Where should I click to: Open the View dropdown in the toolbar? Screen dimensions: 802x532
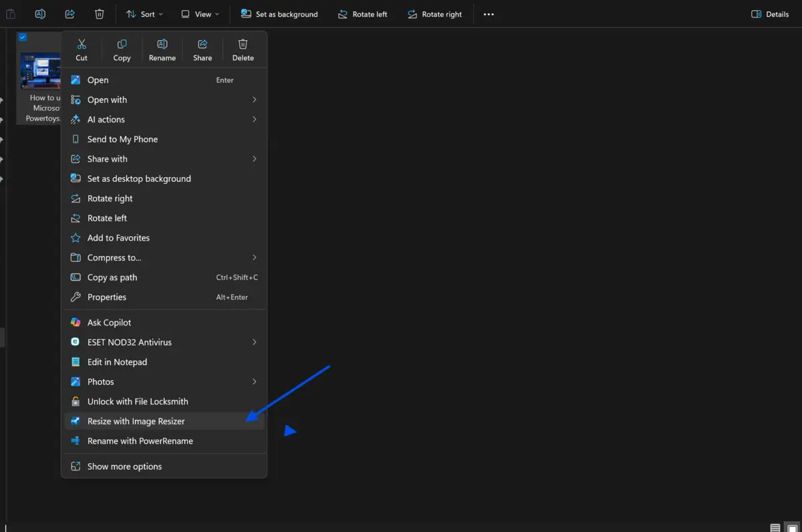tap(200, 14)
